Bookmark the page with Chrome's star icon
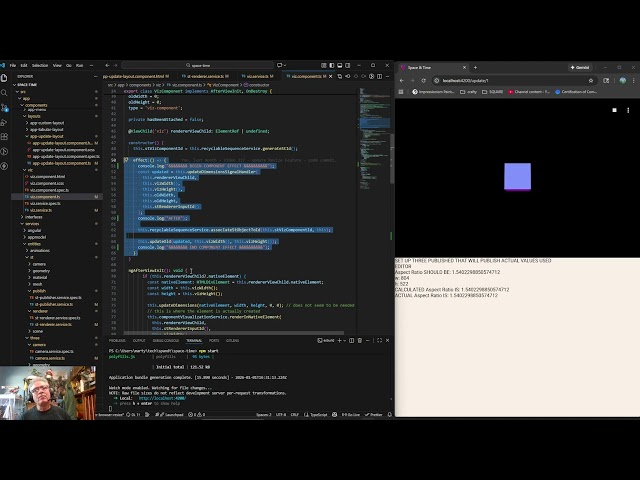 pyautogui.click(x=591, y=80)
